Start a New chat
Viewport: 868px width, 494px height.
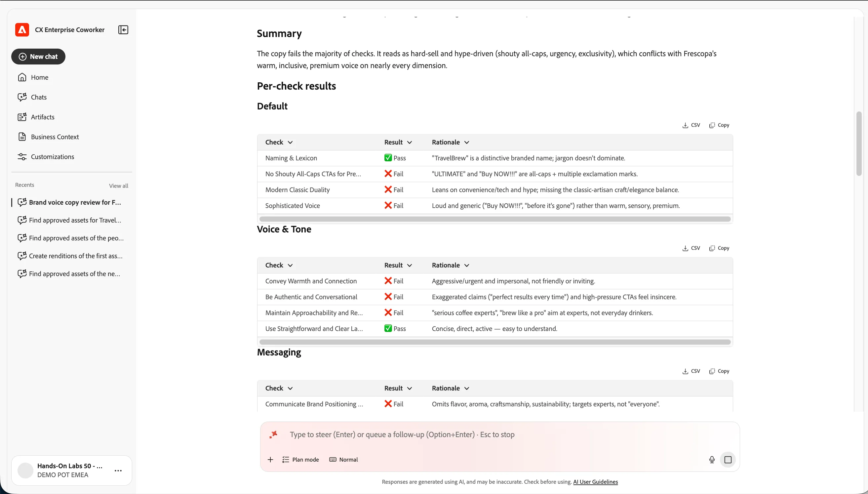click(38, 57)
